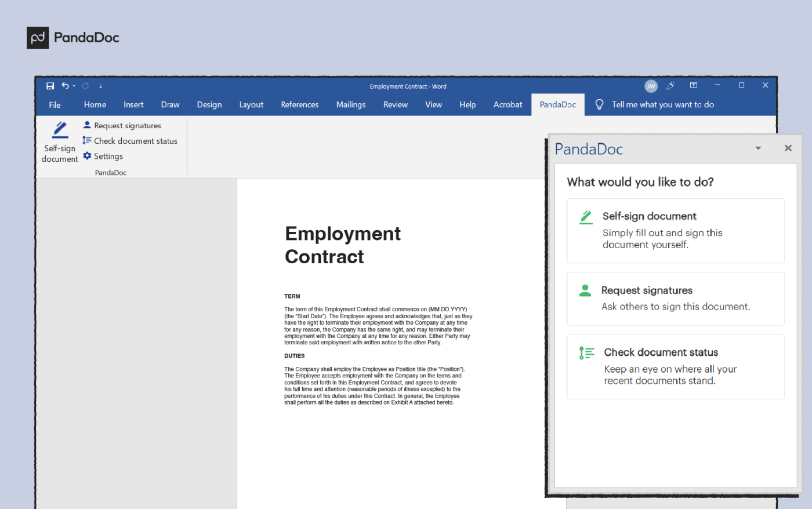Switch to the Acrobat tab
The height and width of the screenshot is (509, 812).
508,105
